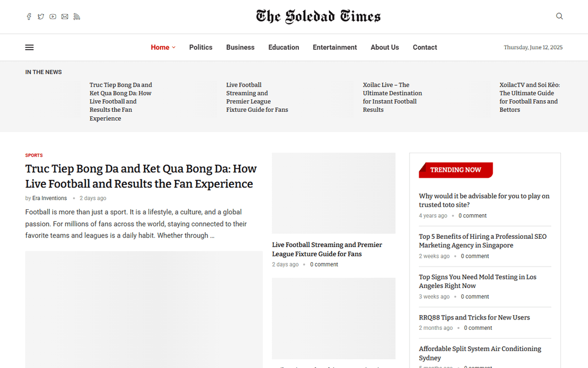The height and width of the screenshot is (368, 588).
Task: Open author link Era Inventions
Action: [50, 198]
